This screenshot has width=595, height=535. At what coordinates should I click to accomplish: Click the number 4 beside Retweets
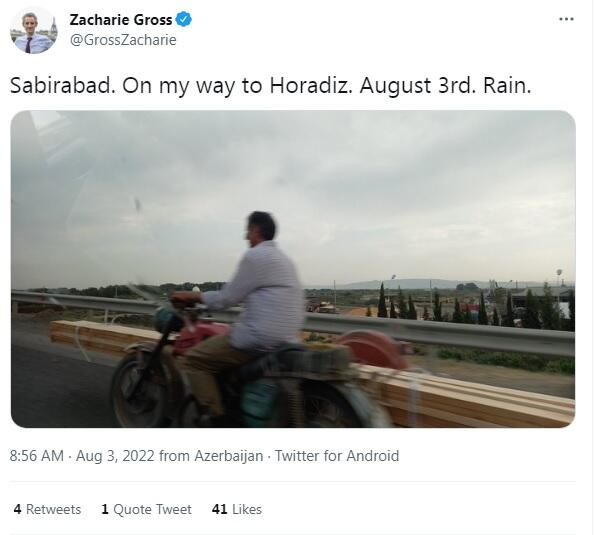17,509
